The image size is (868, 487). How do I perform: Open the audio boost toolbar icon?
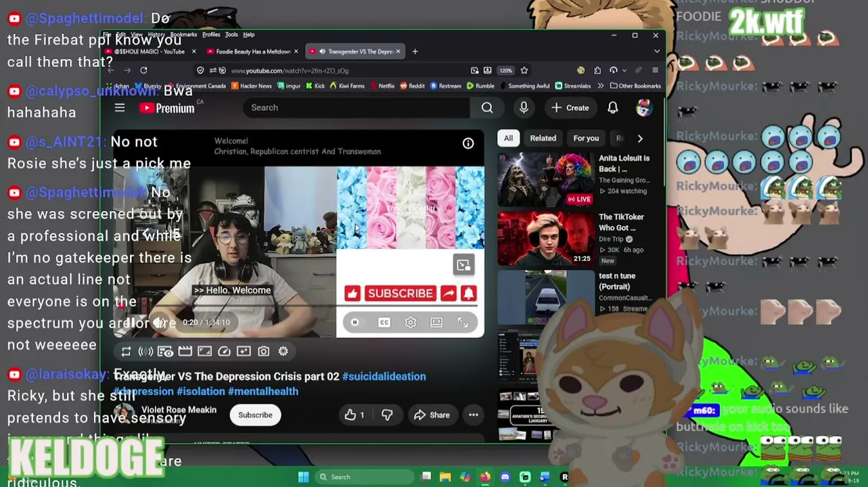click(x=145, y=351)
